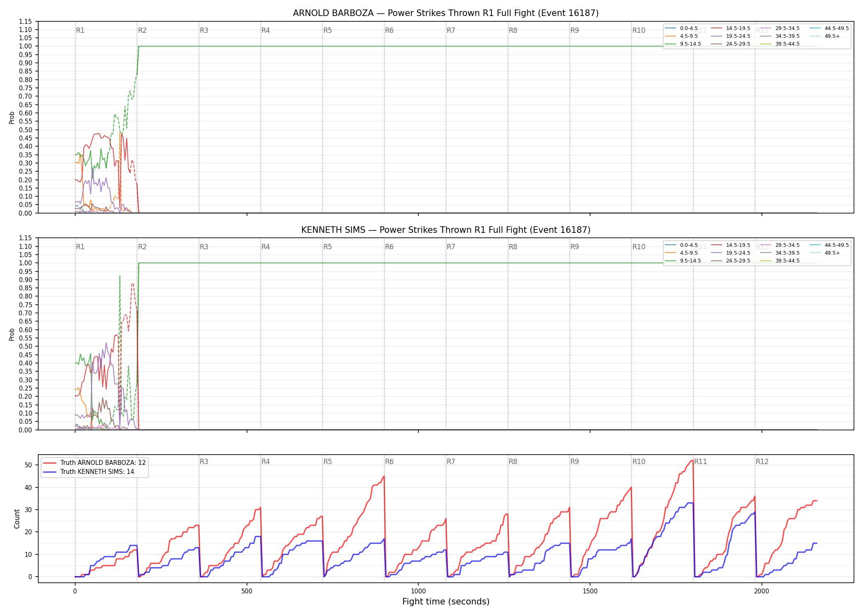Viewport: 863px width, 616px height.
Task: Click the R12 round marker in the Count chart
Action: pos(762,462)
